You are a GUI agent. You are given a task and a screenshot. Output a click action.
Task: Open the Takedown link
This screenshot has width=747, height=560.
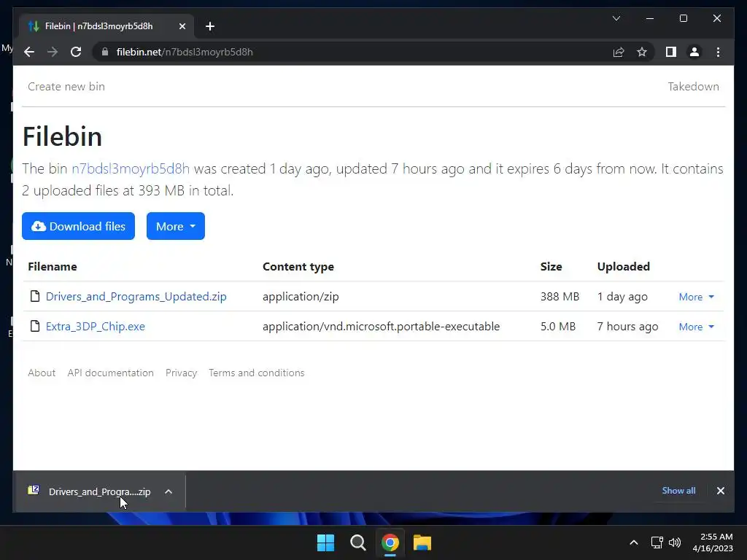pyautogui.click(x=693, y=87)
